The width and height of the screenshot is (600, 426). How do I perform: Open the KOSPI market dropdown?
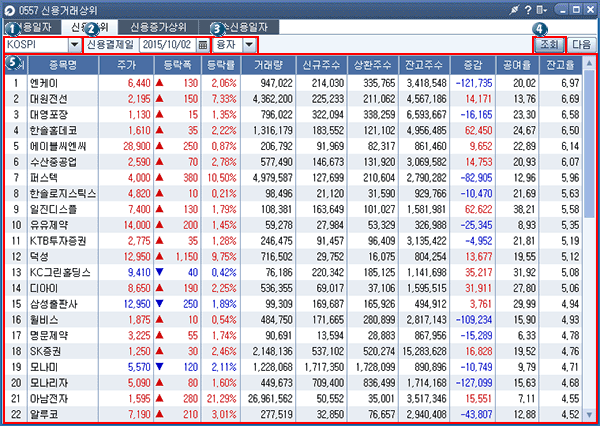tap(75, 45)
